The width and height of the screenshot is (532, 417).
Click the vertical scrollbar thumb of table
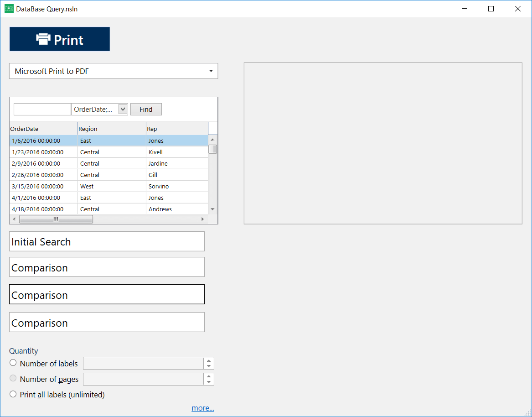click(x=213, y=149)
